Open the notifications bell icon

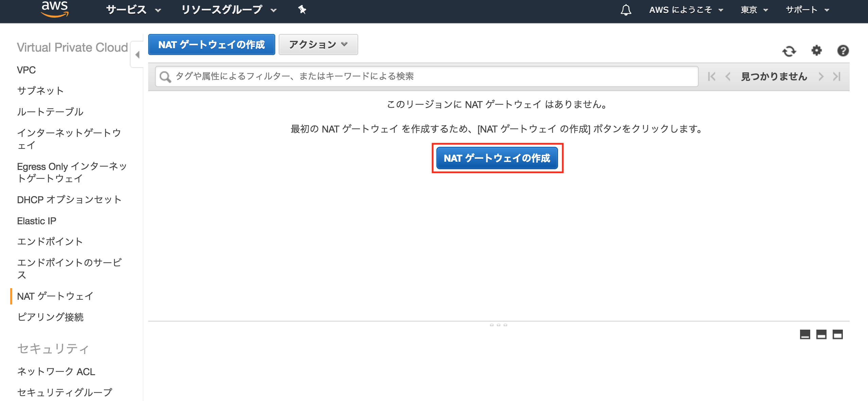point(626,10)
